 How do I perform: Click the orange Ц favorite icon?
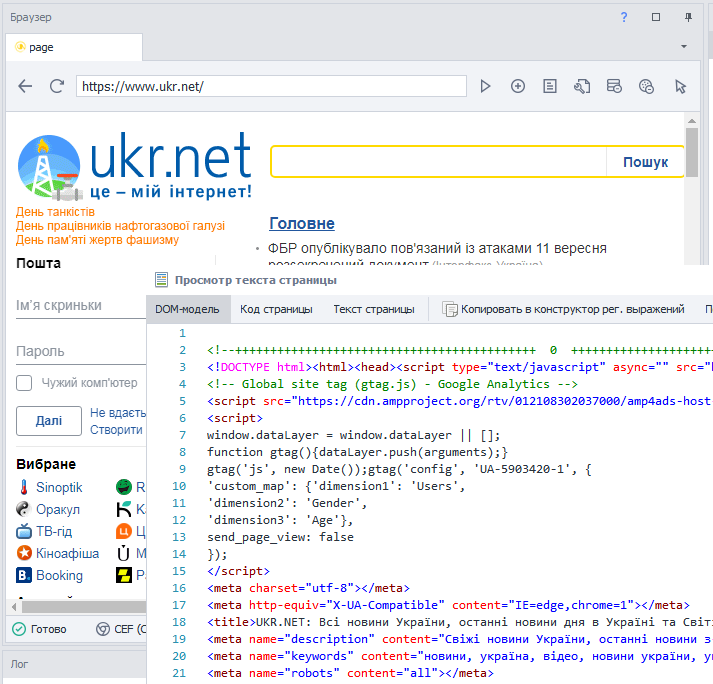coord(124,531)
